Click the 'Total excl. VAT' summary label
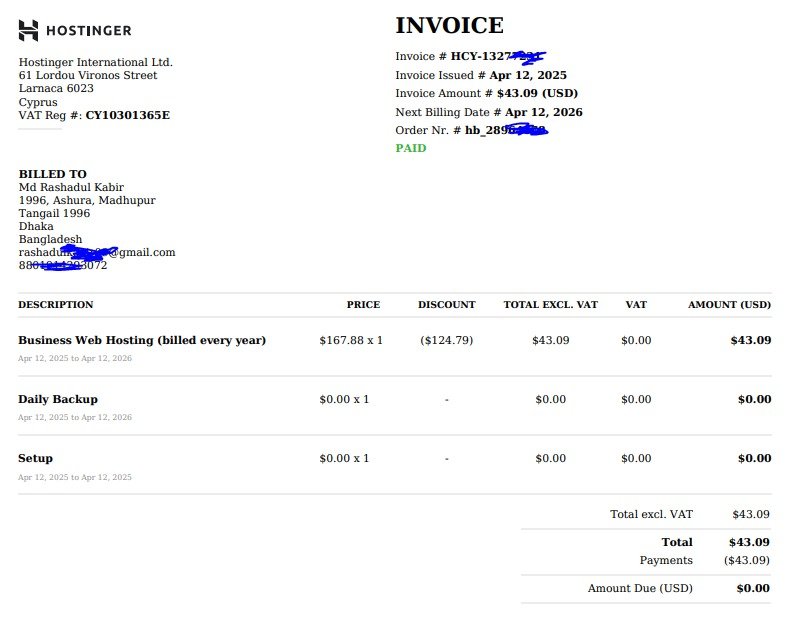Image resolution: width=788 pixels, height=622 pixels. [651, 514]
